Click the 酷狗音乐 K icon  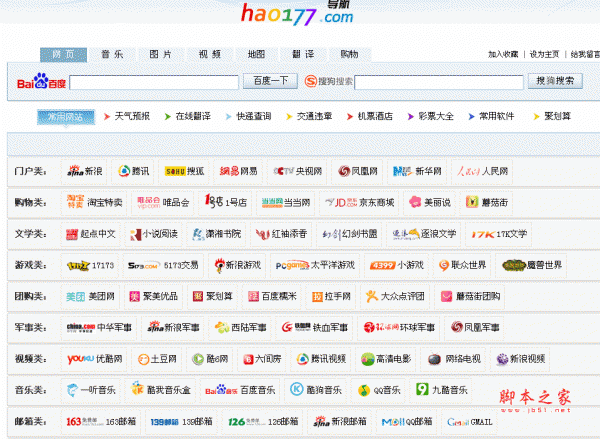click(297, 389)
